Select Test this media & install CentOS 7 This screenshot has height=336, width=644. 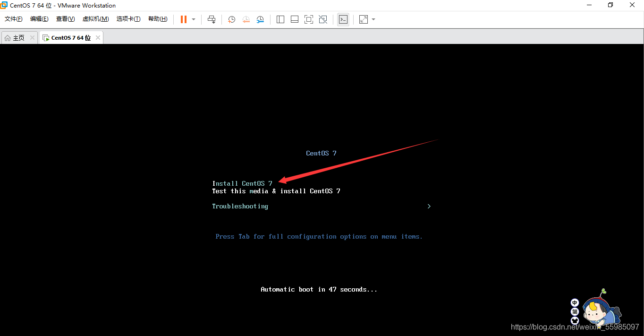(x=276, y=191)
